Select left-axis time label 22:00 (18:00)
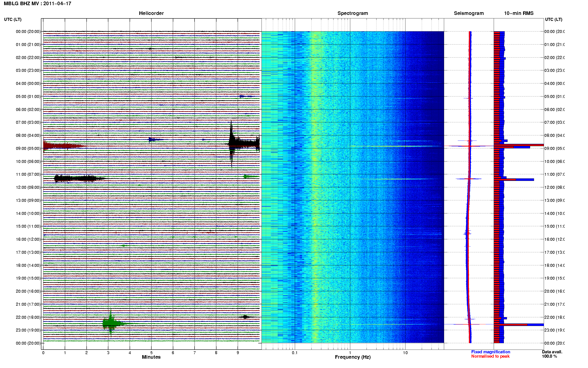 [x=28, y=317]
